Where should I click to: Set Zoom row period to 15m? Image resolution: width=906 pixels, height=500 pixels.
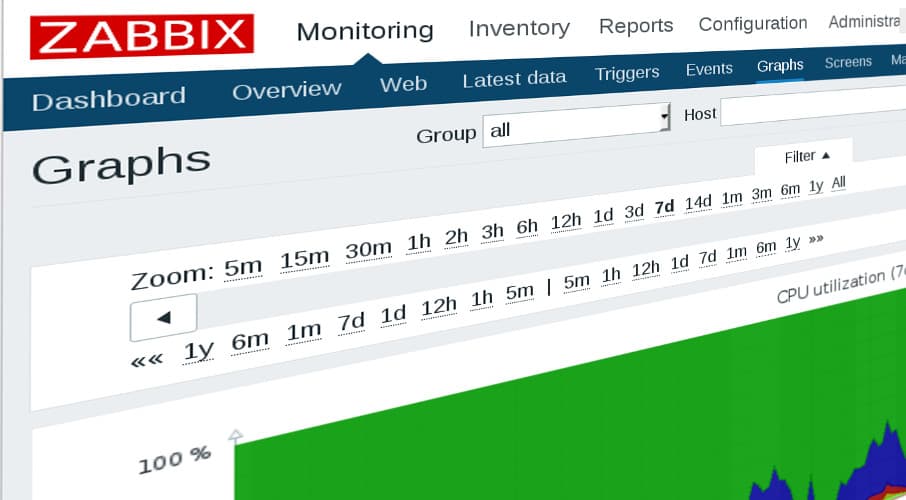pos(305,260)
